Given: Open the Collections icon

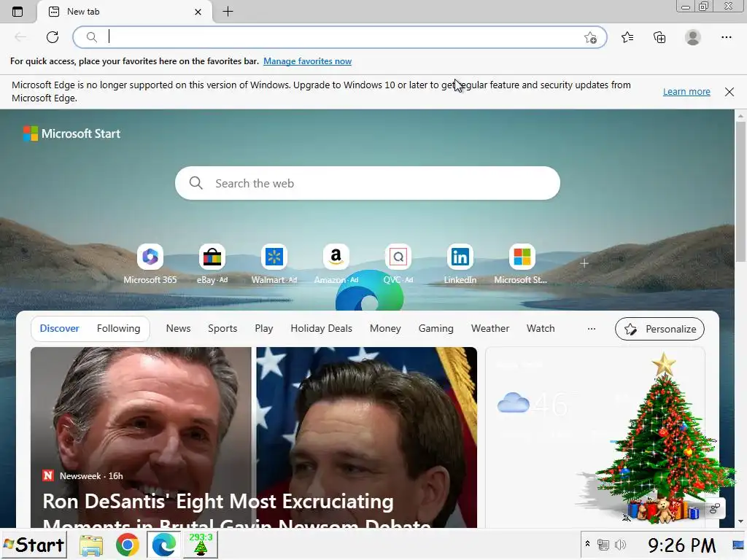Looking at the screenshot, I should (x=659, y=37).
